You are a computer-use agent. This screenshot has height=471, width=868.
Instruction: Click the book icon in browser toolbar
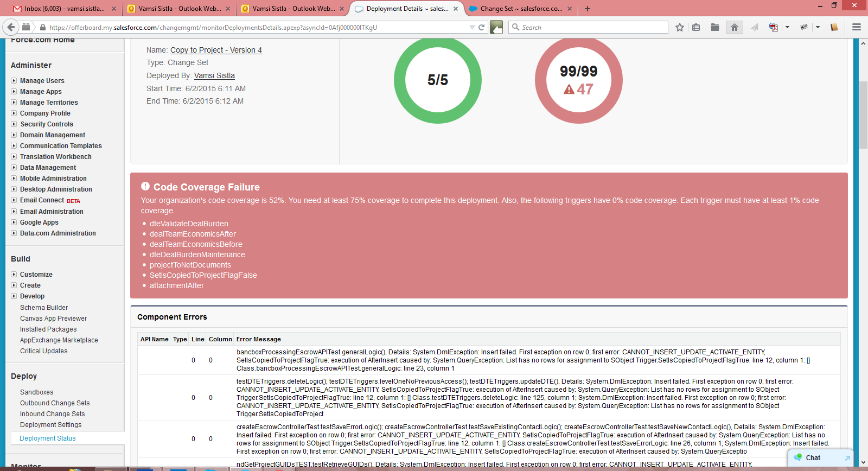click(834, 27)
